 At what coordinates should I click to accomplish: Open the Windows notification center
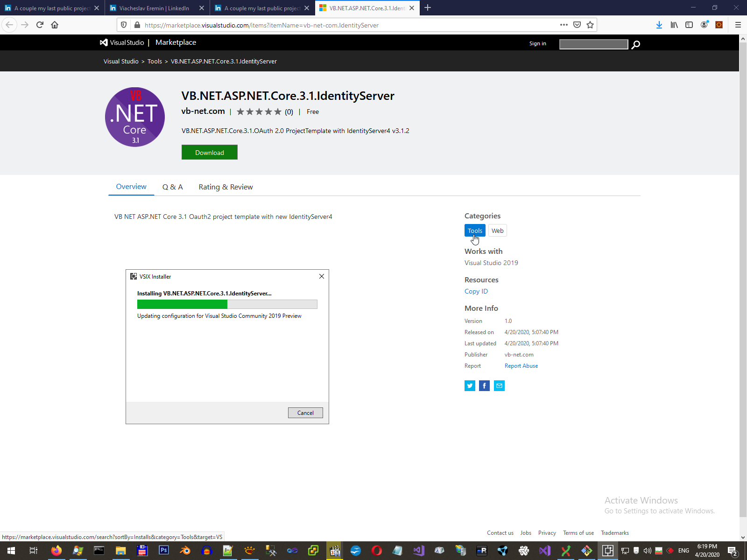pyautogui.click(x=733, y=551)
